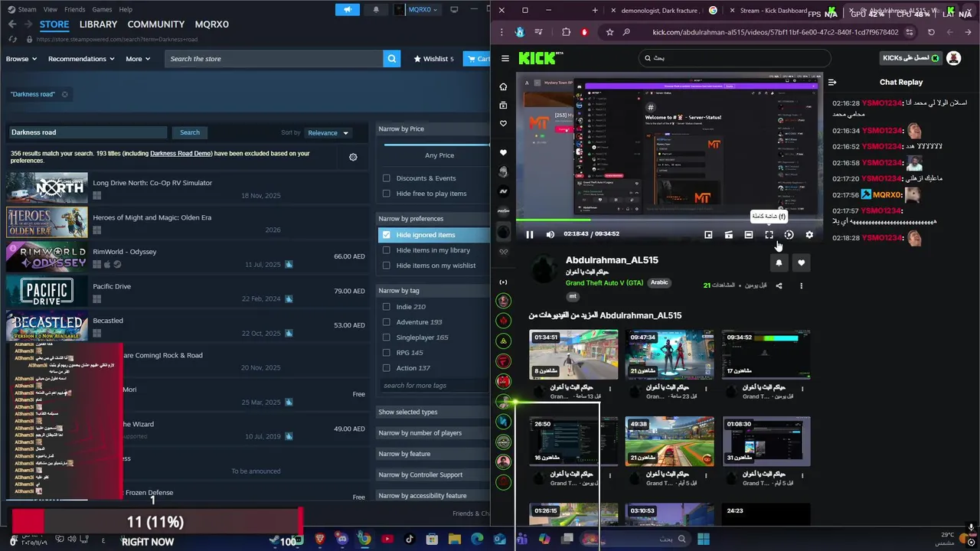Toggle theater mode on Kick player

coord(749,235)
